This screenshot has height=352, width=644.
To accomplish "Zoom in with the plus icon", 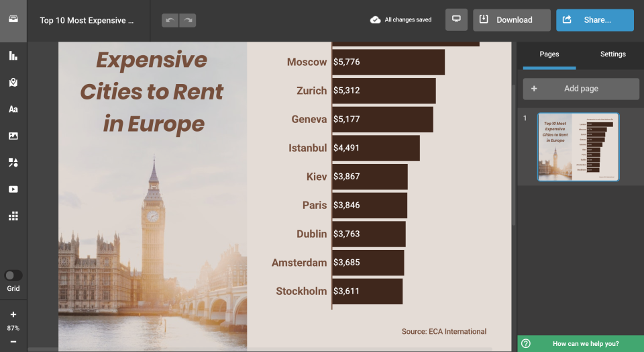I will [x=13, y=314].
